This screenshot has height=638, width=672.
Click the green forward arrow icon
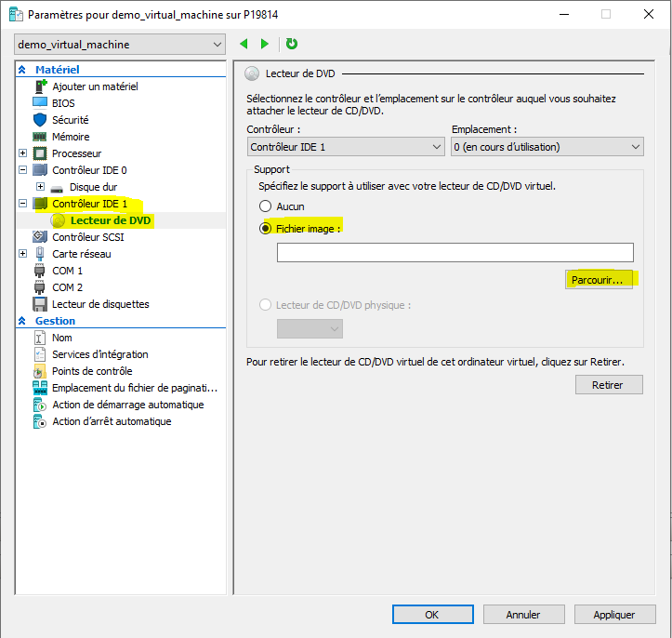(264, 44)
